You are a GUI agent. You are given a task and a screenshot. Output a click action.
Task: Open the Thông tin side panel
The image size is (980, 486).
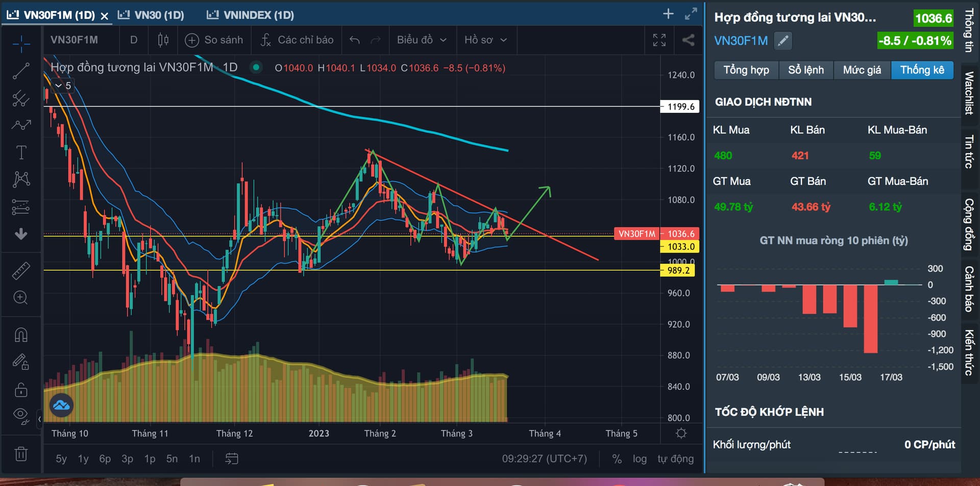pos(969,31)
